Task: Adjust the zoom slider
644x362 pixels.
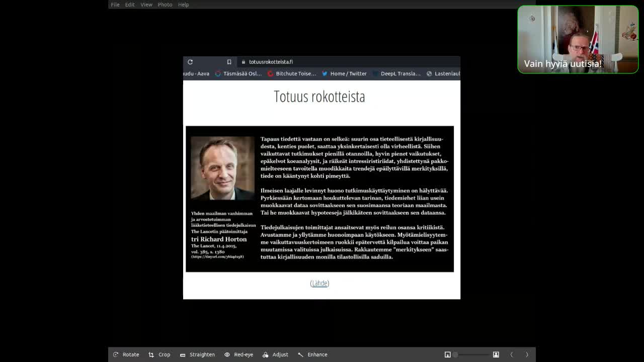Action: [471, 354]
